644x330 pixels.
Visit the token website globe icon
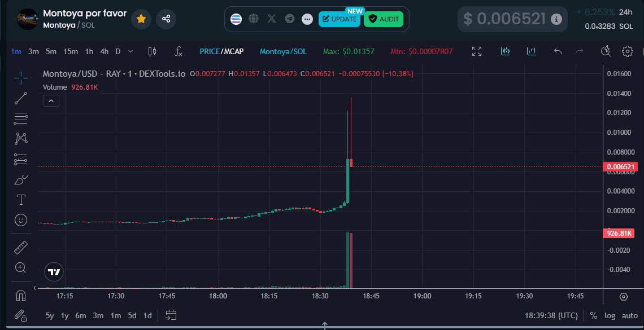coord(254,19)
